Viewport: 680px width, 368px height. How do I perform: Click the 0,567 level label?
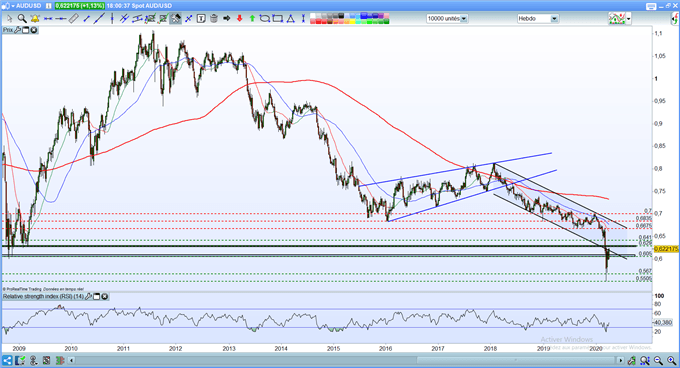click(x=645, y=270)
